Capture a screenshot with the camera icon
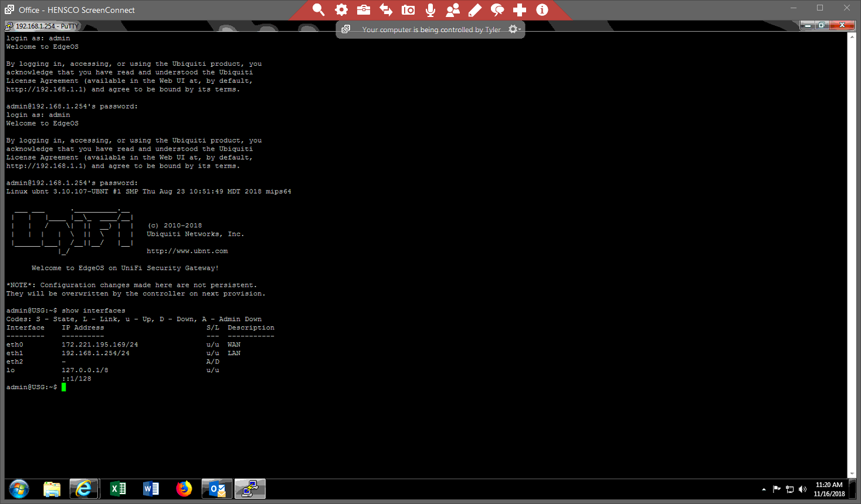The width and height of the screenshot is (861, 504). point(408,10)
